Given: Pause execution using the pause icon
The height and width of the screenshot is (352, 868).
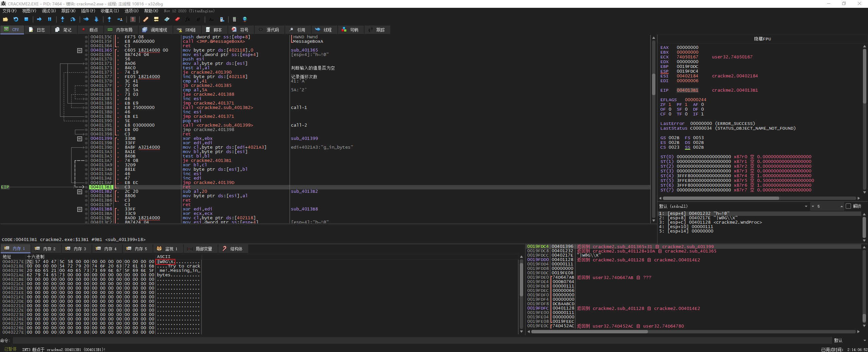Looking at the screenshot, I should pyautogui.click(x=50, y=19).
